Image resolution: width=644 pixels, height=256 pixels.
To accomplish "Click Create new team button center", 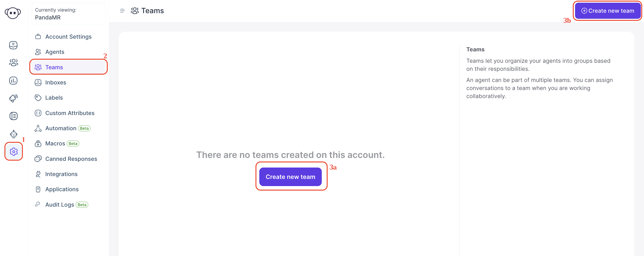I will tap(290, 177).
